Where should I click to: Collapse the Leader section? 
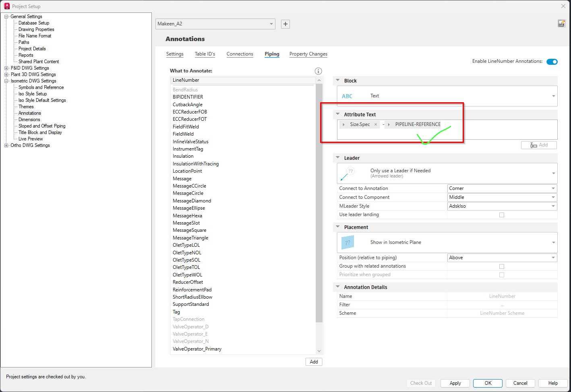[337, 158]
